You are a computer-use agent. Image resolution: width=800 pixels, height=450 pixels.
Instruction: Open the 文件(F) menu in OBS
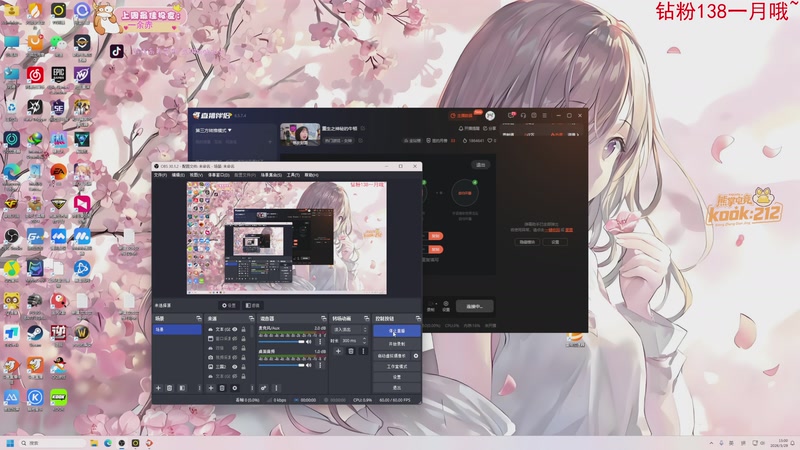click(x=160, y=175)
